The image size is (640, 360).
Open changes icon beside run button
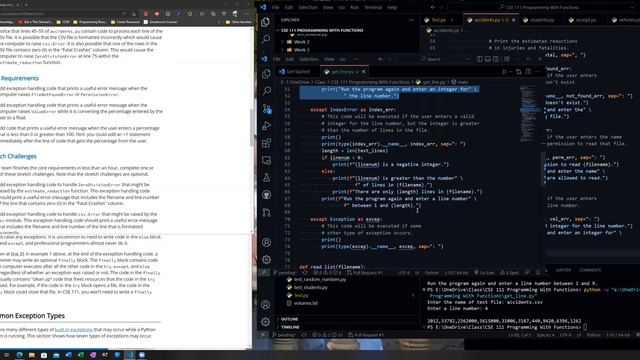click(x=519, y=72)
